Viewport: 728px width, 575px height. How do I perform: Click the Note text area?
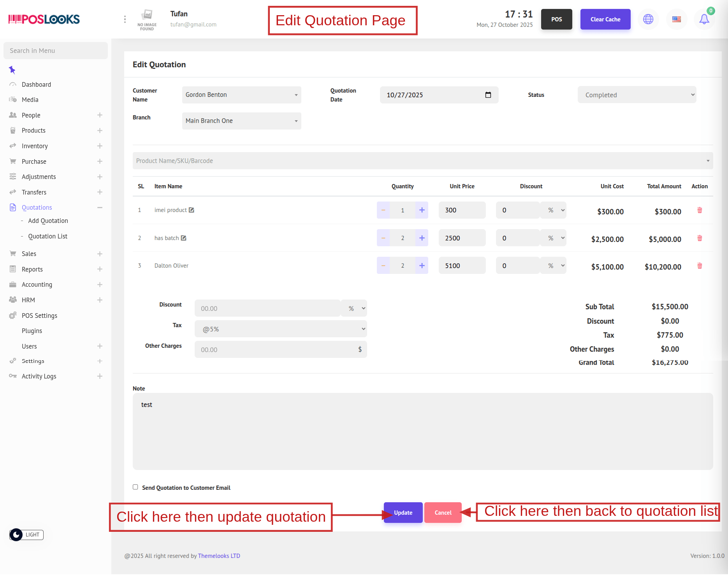click(423, 431)
